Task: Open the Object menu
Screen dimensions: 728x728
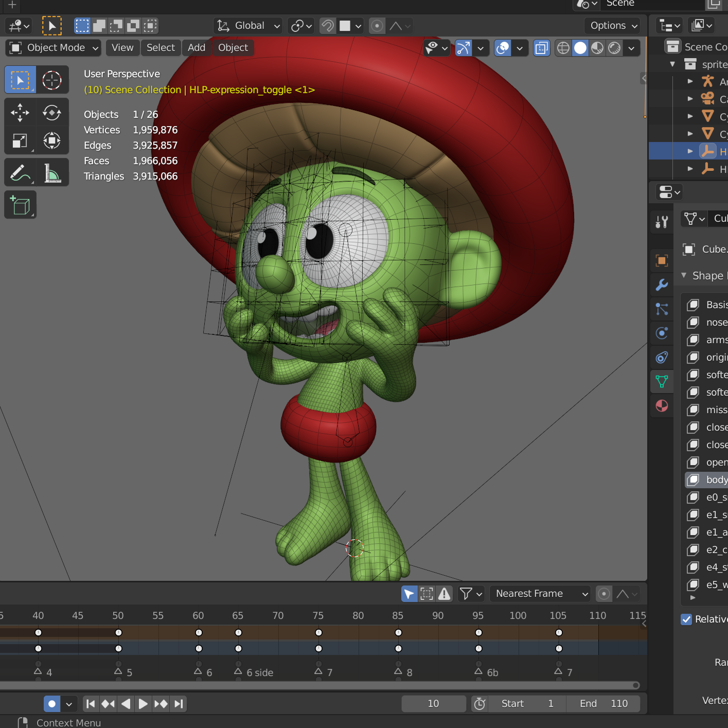Action: [233, 48]
